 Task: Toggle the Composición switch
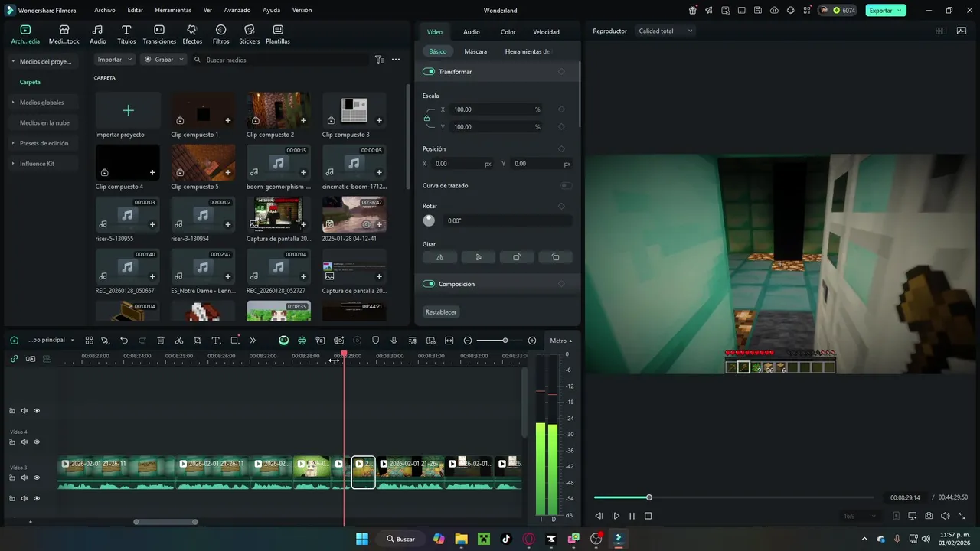(429, 284)
